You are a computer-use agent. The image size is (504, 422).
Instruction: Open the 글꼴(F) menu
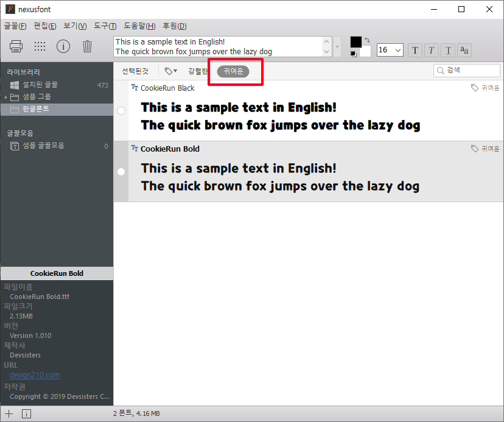pos(15,26)
